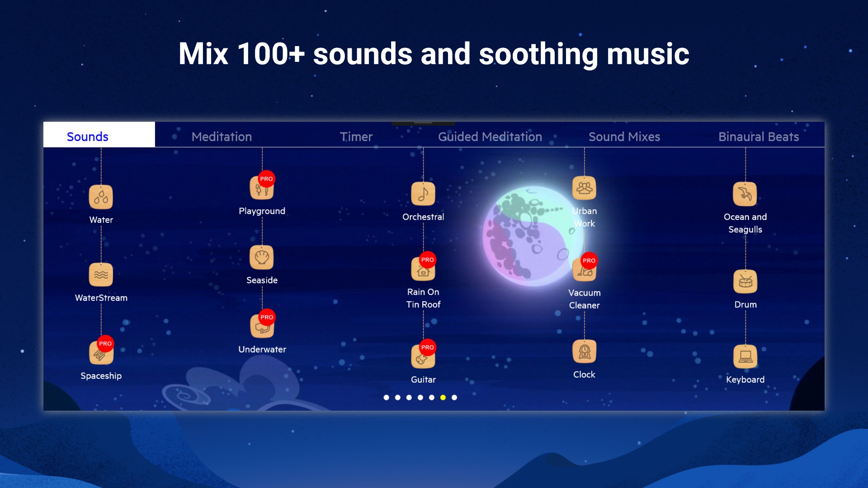Turn on the Orchestral music note icon
Viewport: 868px width, 488px height.
(x=423, y=194)
